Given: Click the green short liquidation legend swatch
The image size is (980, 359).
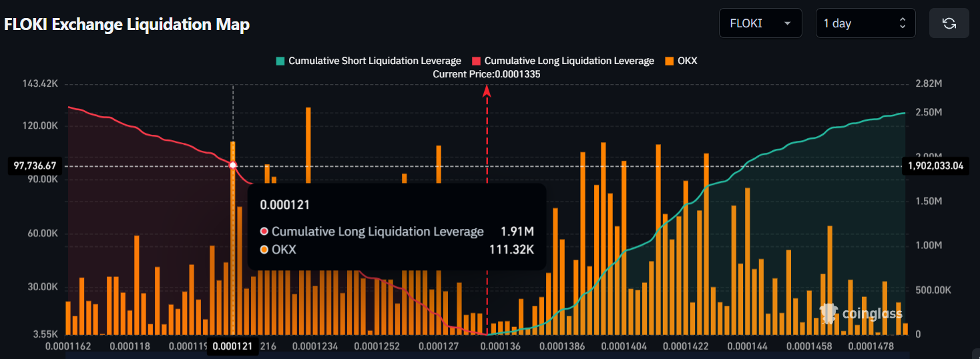Looking at the screenshot, I should (x=280, y=61).
